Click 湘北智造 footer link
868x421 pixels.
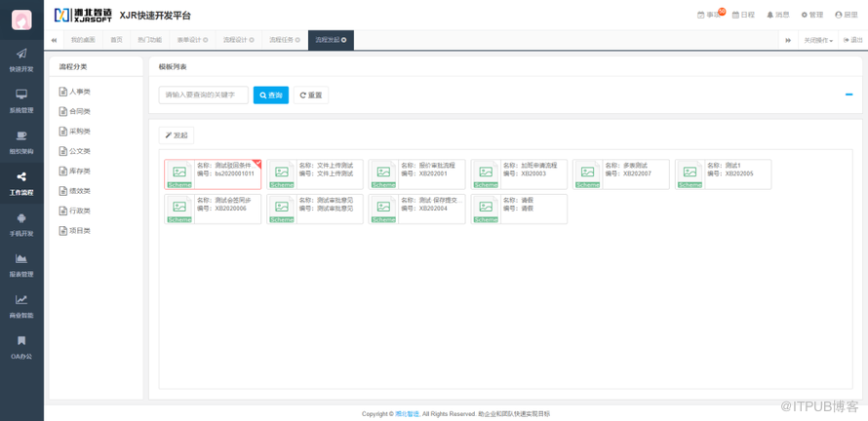pos(408,414)
